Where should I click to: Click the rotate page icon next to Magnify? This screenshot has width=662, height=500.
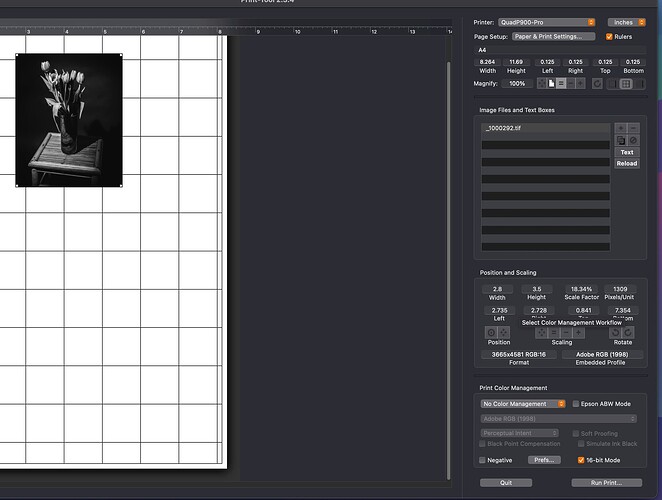tap(597, 84)
